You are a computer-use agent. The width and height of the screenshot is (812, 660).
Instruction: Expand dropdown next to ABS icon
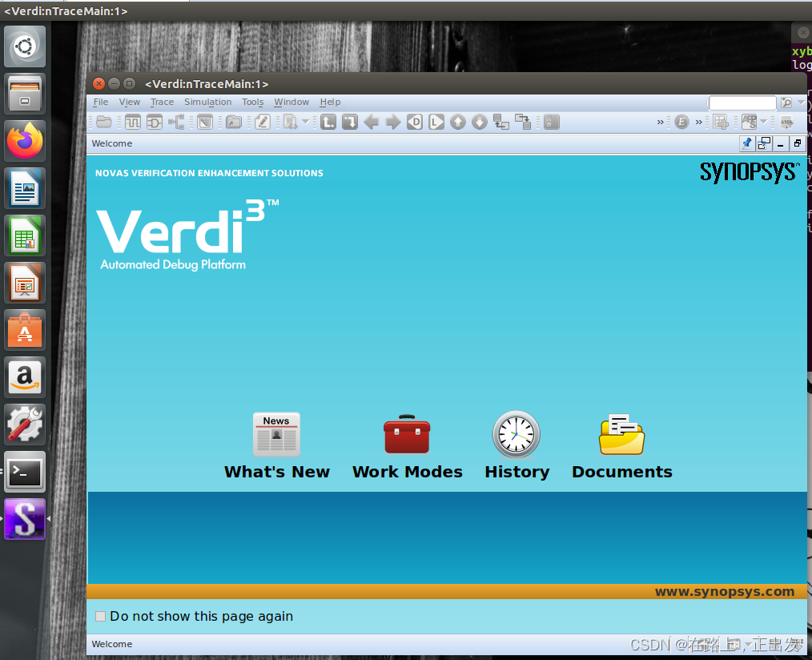point(764,123)
